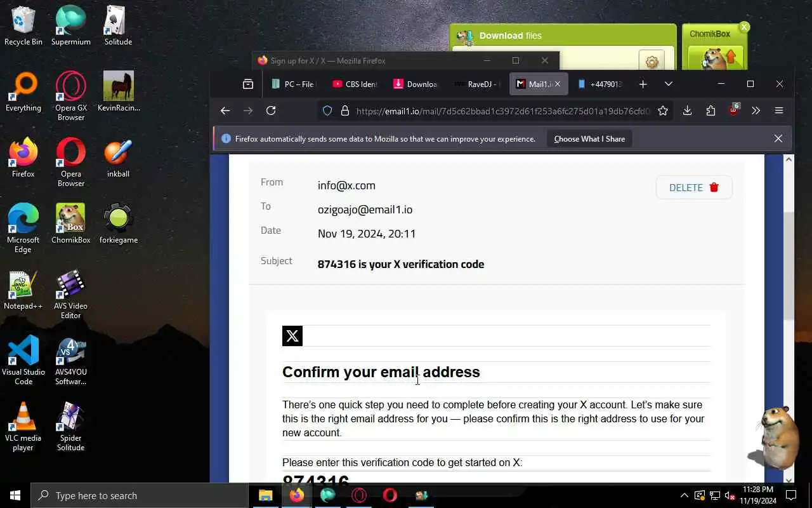
Task: Select KevinRacing desktop icon
Action: (x=119, y=93)
